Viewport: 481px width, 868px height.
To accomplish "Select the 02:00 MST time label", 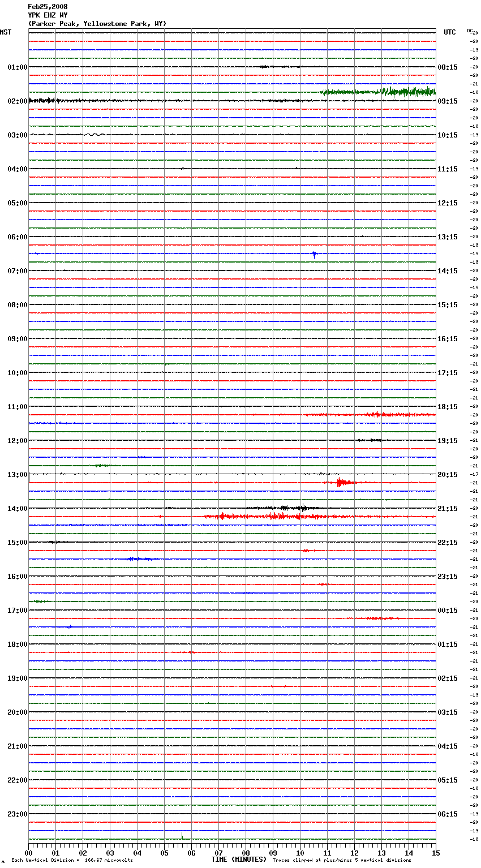I will (x=18, y=101).
